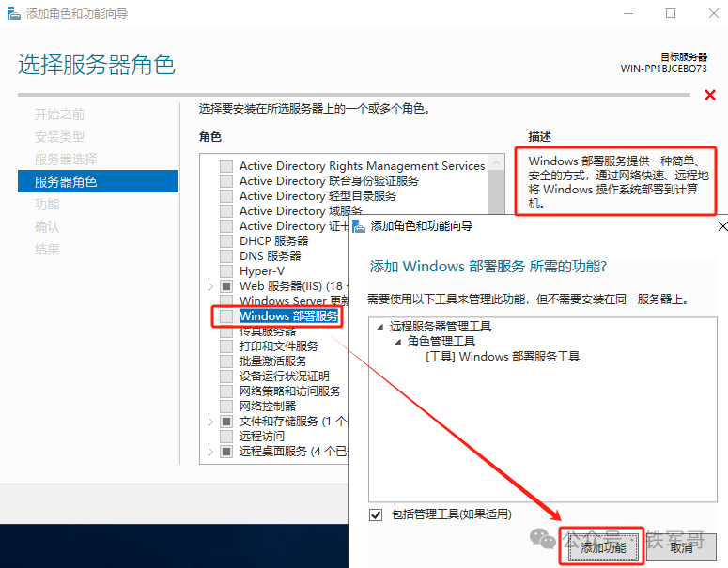Go to the 功能 step
The image size is (728, 568).
coord(47,204)
